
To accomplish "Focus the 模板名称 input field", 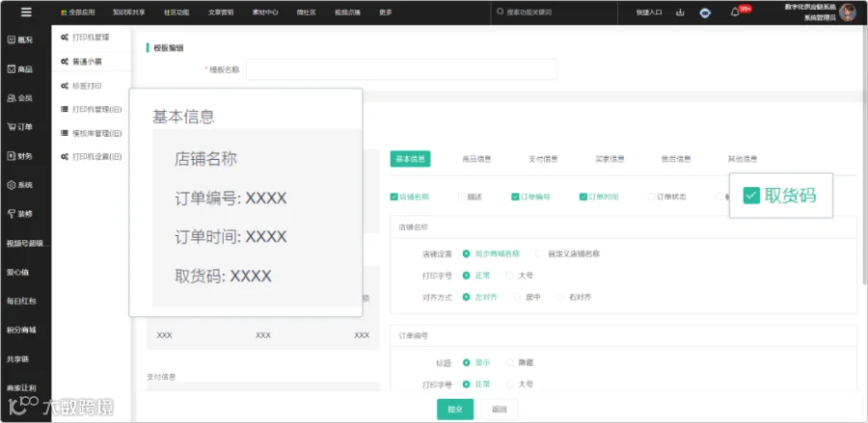I will coord(401,69).
